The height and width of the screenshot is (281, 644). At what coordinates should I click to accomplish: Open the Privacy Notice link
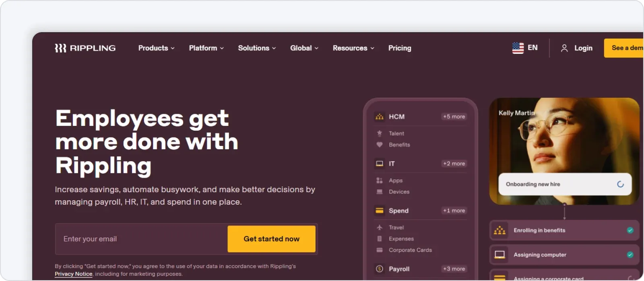tap(73, 273)
